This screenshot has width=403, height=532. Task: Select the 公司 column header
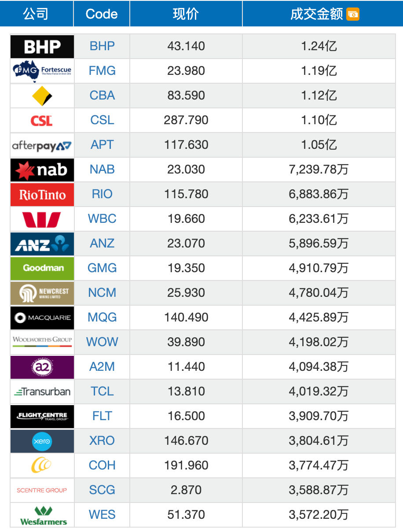(x=36, y=14)
